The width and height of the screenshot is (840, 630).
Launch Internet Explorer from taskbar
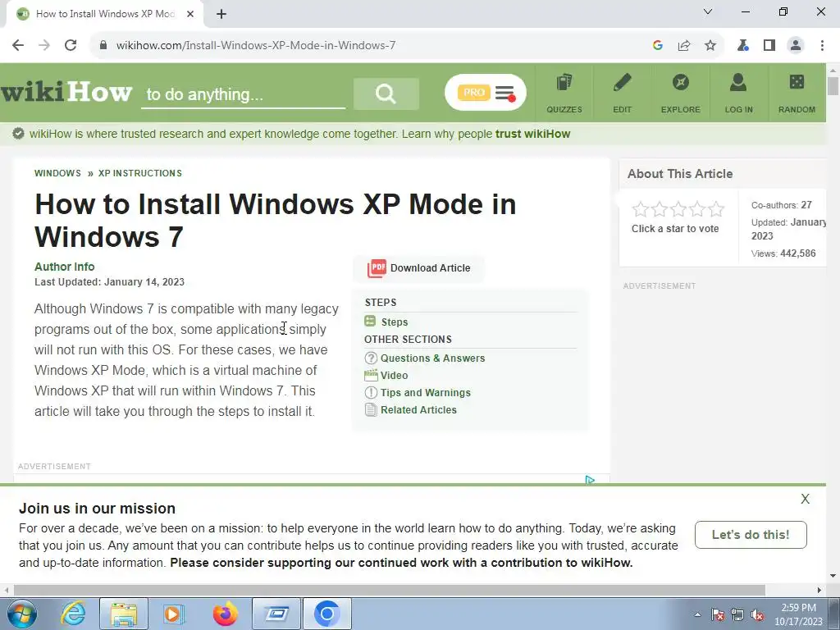pyautogui.click(x=73, y=614)
